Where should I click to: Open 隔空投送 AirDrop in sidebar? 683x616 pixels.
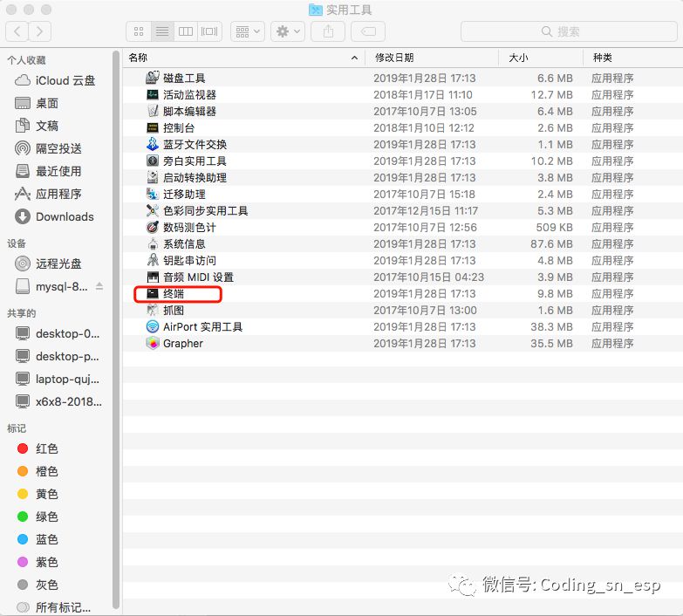point(48,148)
